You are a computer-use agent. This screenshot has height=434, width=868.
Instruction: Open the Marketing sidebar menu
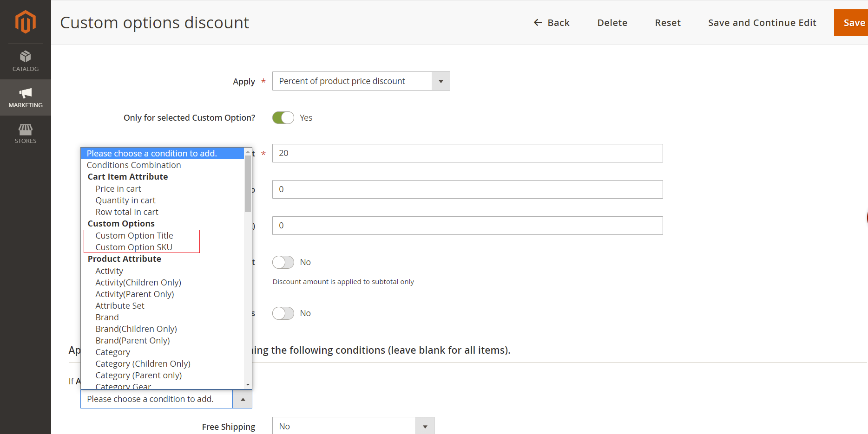coord(26,97)
